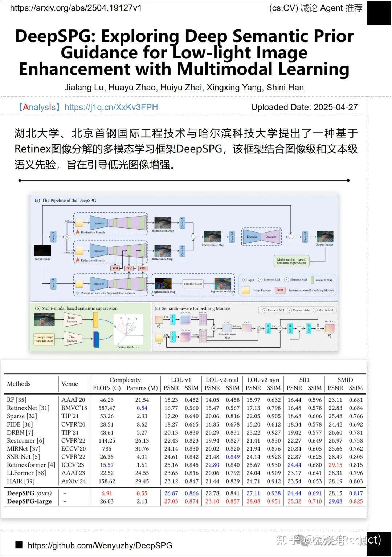Toggle the snowflake on the Pretrained Segmentation network
Viewport: 392px width, 557px height.
pyautogui.click(x=78, y=292)
